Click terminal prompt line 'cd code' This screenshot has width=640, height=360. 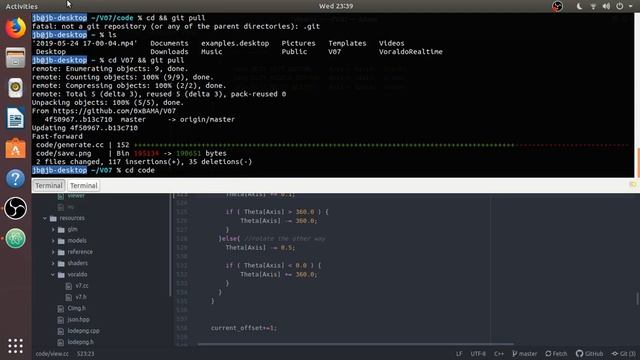coord(93,170)
